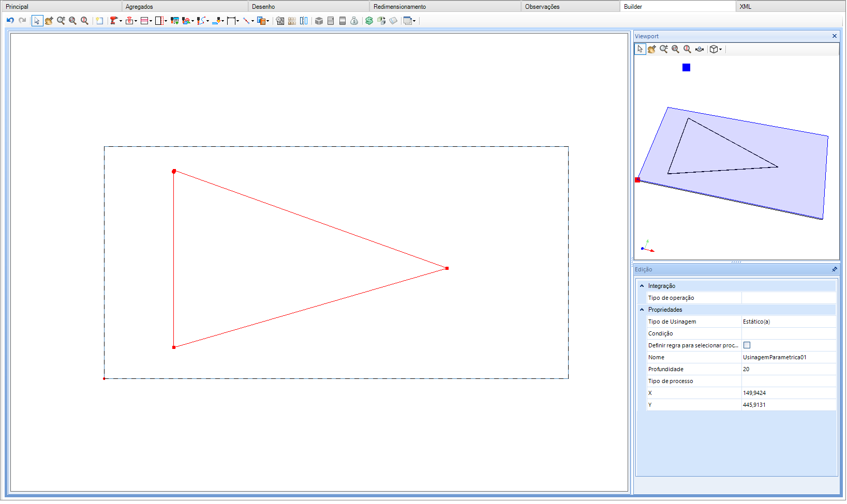Select the colored shapes tool icon

[x=186, y=21]
